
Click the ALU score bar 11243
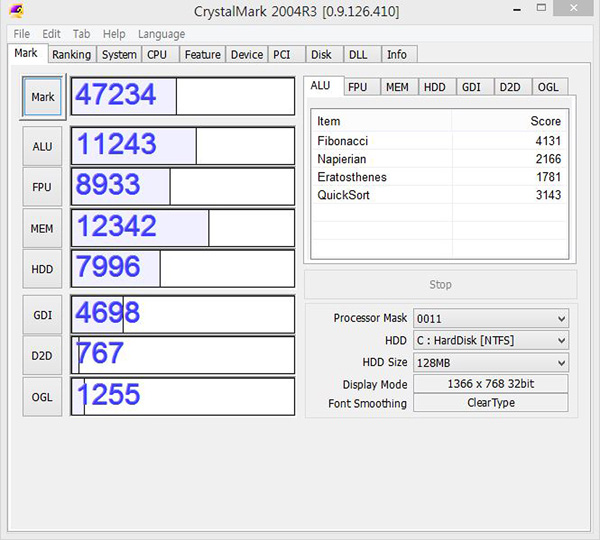point(183,146)
